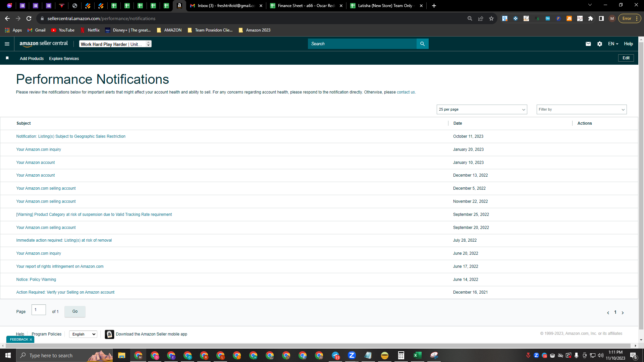Image resolution: width=644 pixels, height=362 pixels.
Task: Switch to the Inbox Gmail tab
Action: (x=226, y=6)
